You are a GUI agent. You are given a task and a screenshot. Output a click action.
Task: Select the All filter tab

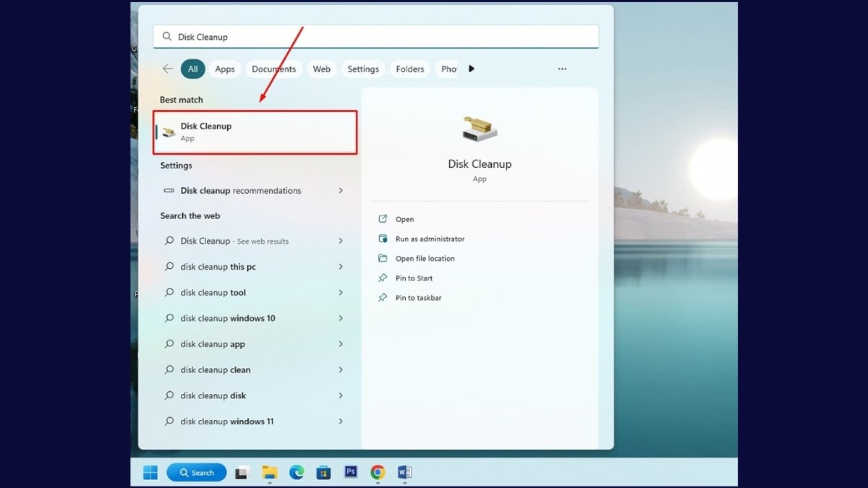pos(192,69)
